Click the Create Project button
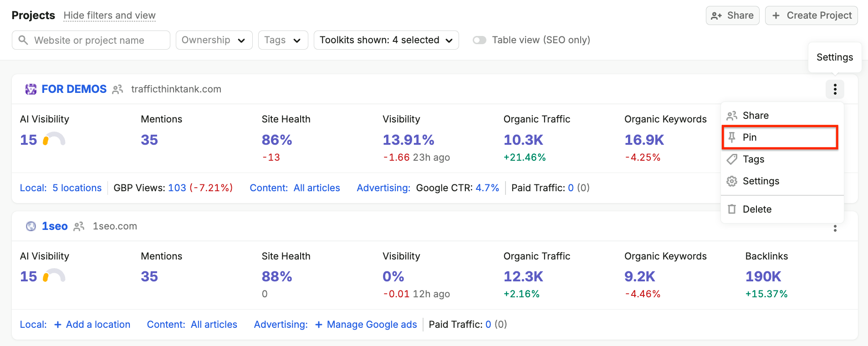Image resolution: width=868 pixels, height=346 pixels. (812, 15)
